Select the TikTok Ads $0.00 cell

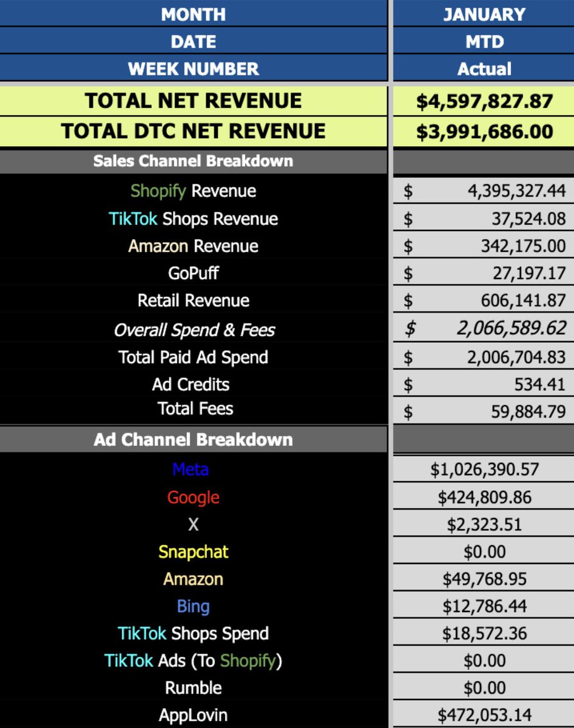click(x=484, y=661)
